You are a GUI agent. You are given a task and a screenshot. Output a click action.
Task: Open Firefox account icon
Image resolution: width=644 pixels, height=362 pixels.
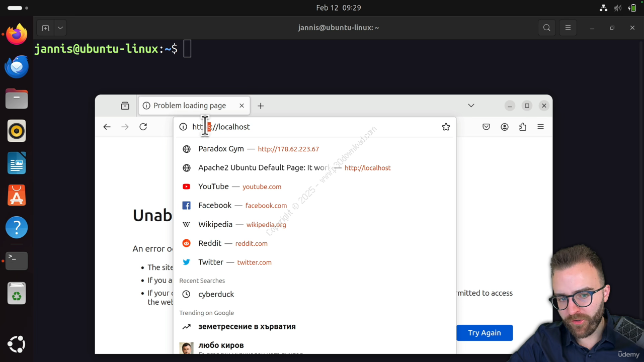505,127
